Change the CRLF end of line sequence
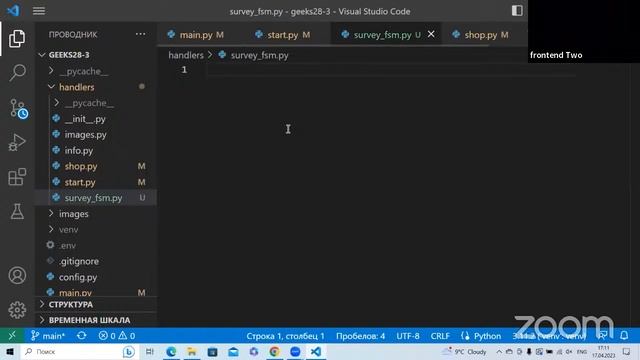The height and width of the screenshot is (360, 640). pyautogui.click(x=440, y=336)
